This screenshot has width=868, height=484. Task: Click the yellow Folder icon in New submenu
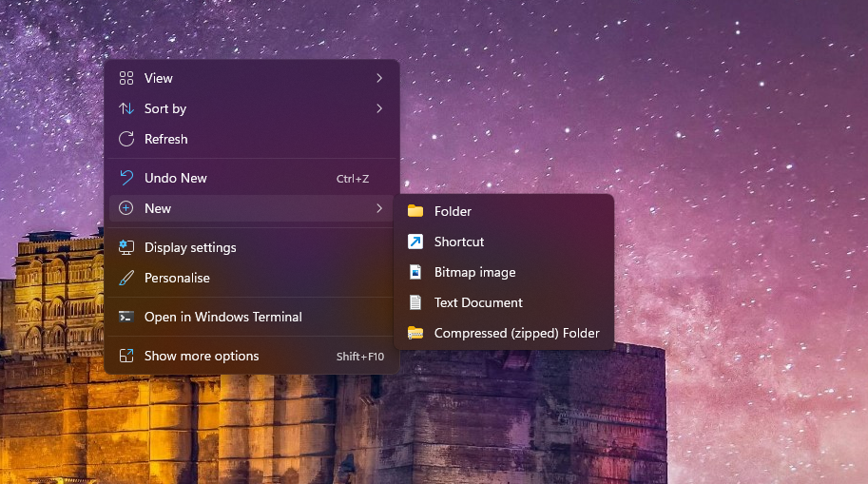(x=415, y=211)
